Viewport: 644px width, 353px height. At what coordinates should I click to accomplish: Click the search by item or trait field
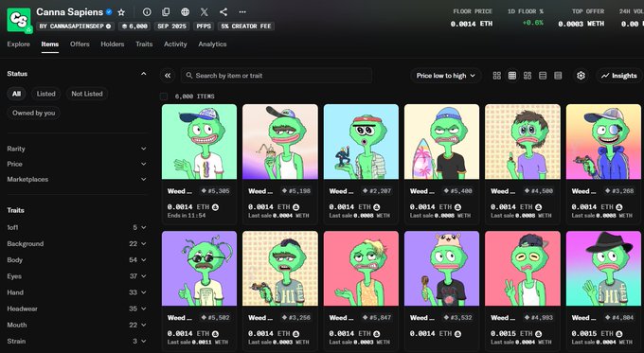277,76
